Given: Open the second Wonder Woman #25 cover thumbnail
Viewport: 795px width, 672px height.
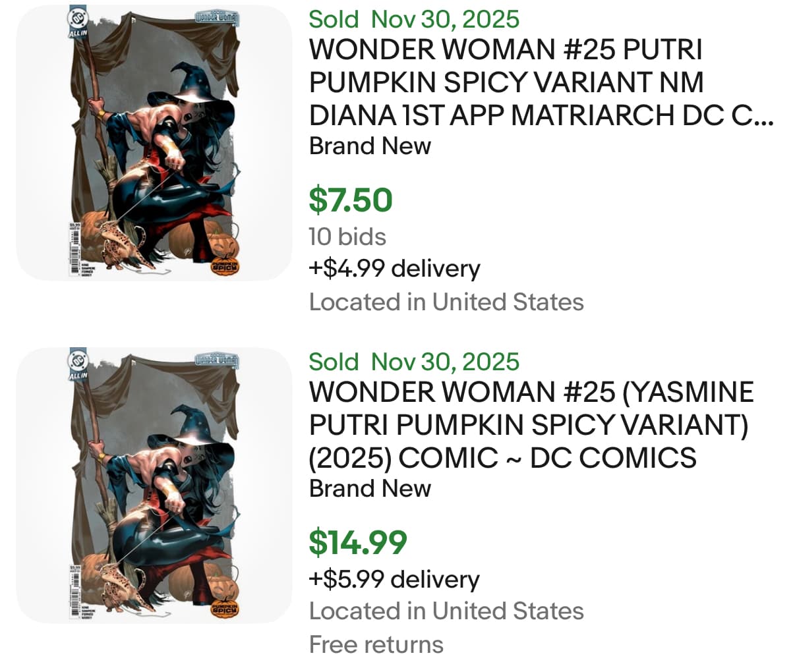Looking at the screenshot, I should [154, 486].
